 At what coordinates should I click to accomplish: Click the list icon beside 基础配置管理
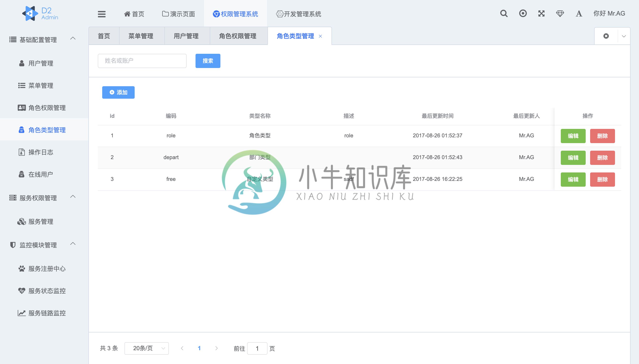[x=13, y=40]
